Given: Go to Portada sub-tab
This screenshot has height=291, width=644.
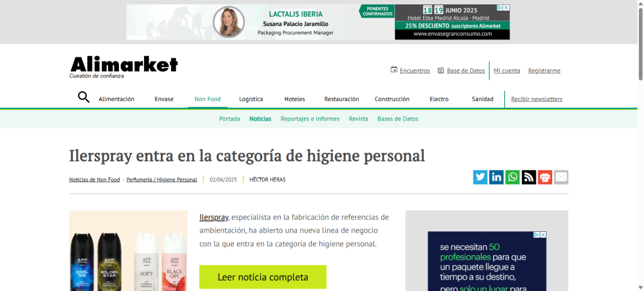Looking at the screenshot, I should tap(230, 119).
